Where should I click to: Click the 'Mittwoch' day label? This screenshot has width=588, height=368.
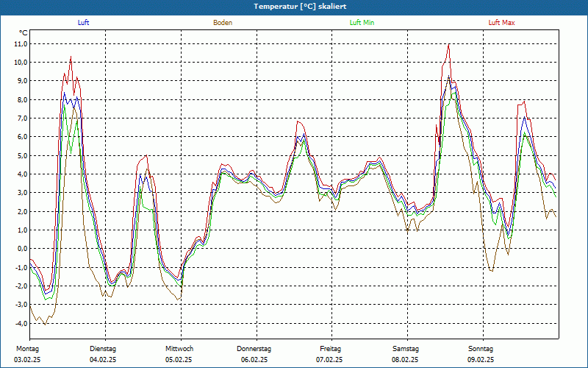point(179,349)
